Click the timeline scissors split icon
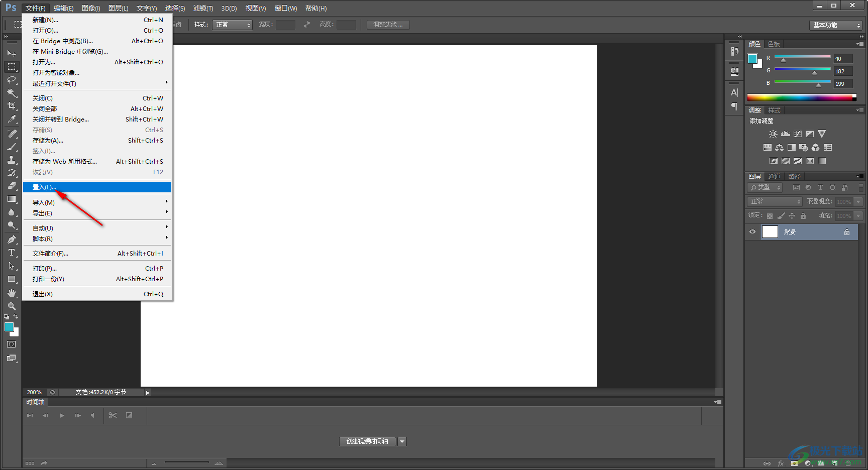This screenshot has height=470, width=868. pos(113,415)
